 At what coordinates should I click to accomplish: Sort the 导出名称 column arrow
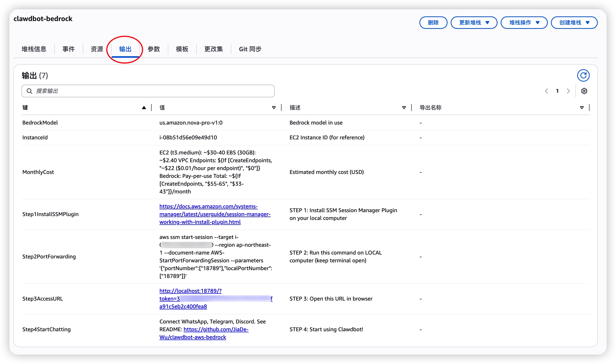(582, 108)
